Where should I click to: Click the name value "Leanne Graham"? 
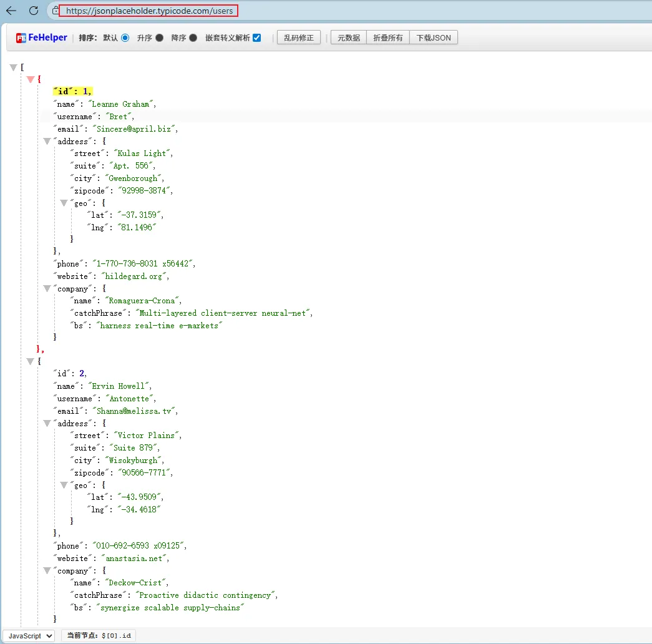click(120, 104)
